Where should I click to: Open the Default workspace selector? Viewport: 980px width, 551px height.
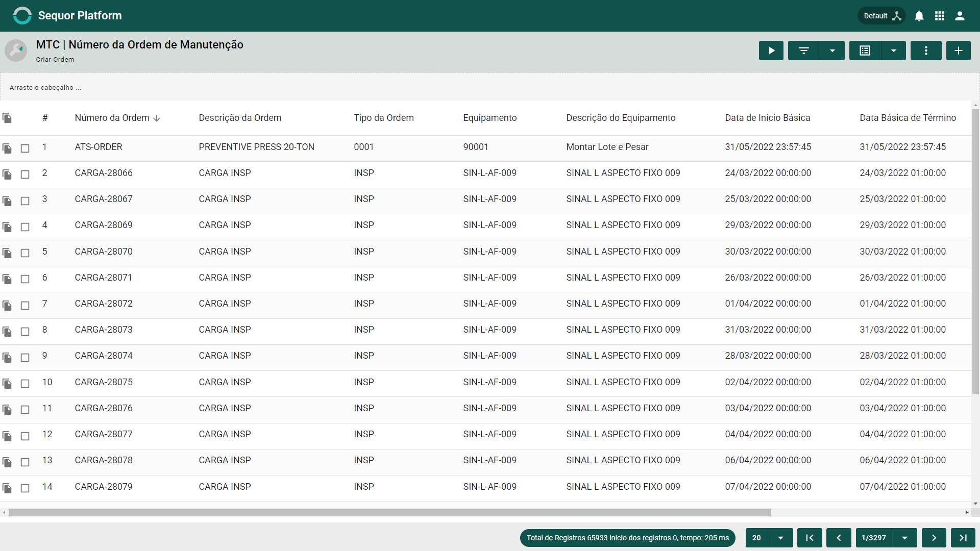tap(881, 16)
